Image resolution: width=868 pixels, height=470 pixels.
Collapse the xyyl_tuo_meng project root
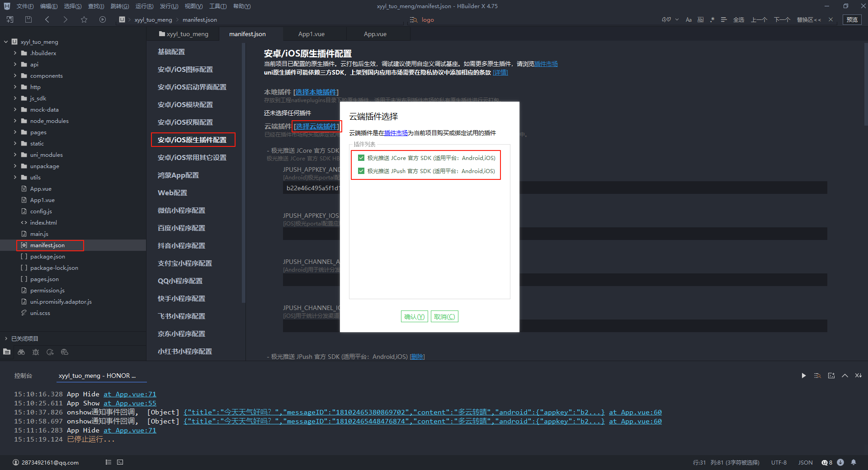6,42
